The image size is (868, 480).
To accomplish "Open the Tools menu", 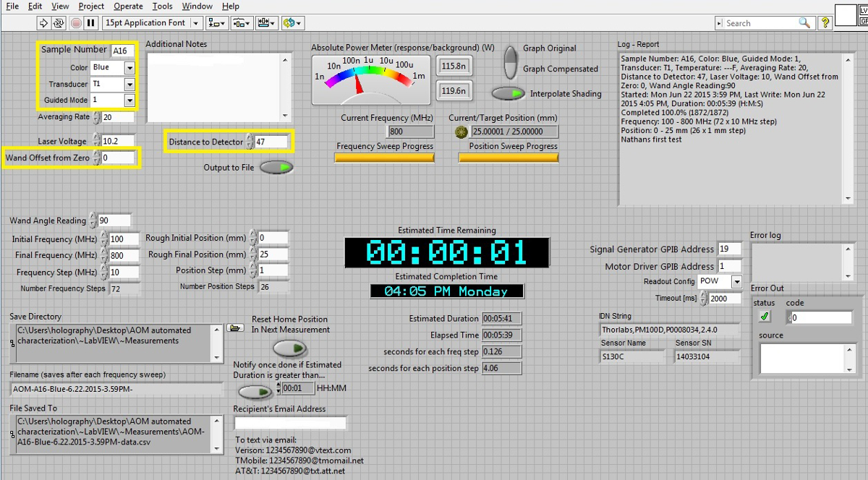I will (162, 7).
